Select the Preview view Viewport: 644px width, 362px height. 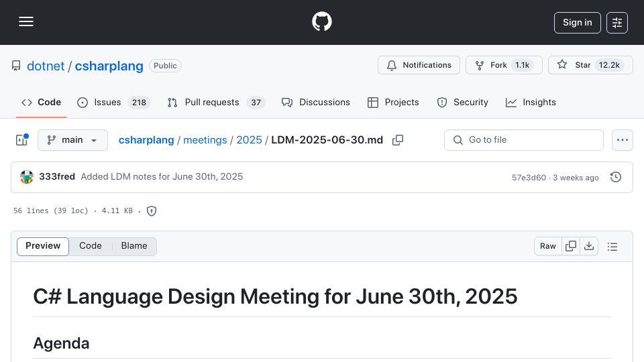43,246
